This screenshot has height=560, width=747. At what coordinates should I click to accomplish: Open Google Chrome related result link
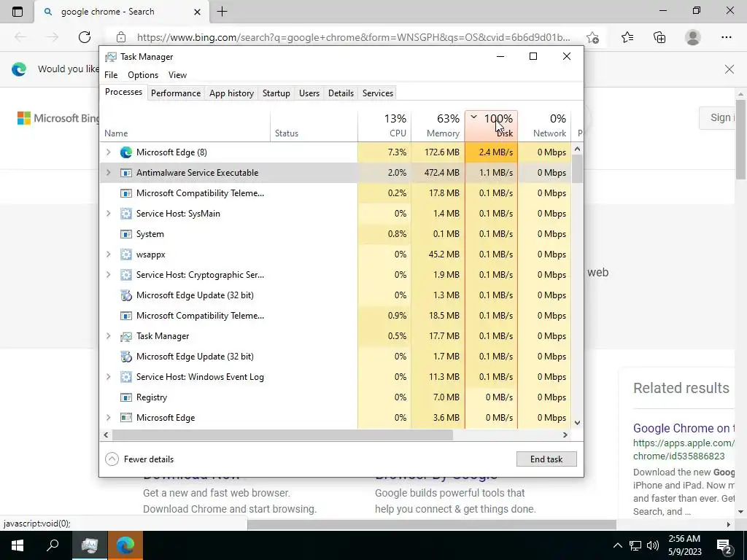point(683,428)
